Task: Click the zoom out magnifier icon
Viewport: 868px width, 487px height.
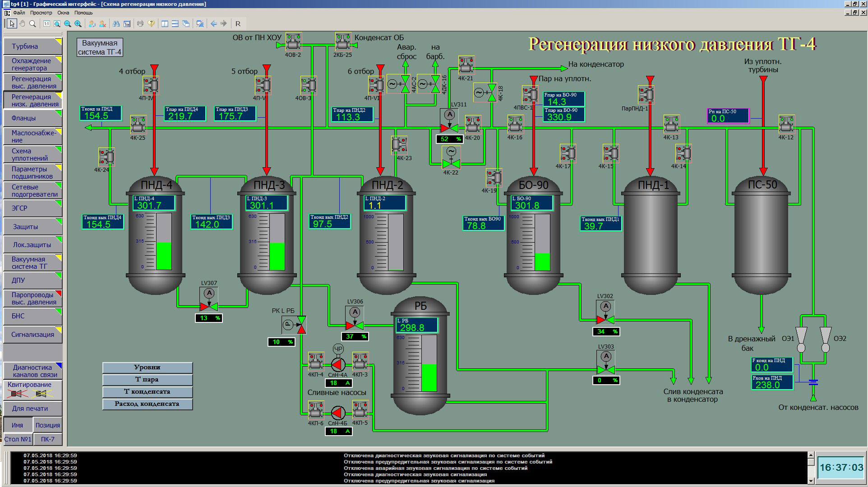Action: point(67,24)
